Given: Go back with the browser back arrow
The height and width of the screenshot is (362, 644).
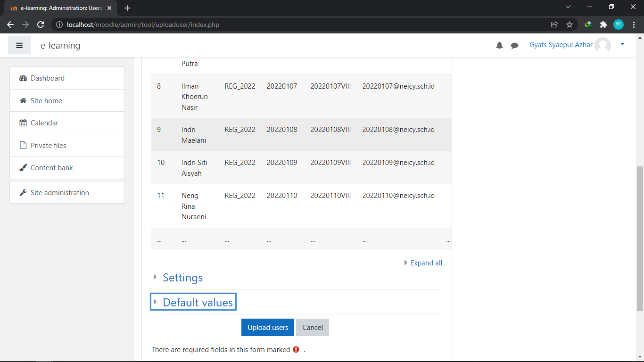Looking at the screenshot, I should pyautogui.click(x=10, y=25).
